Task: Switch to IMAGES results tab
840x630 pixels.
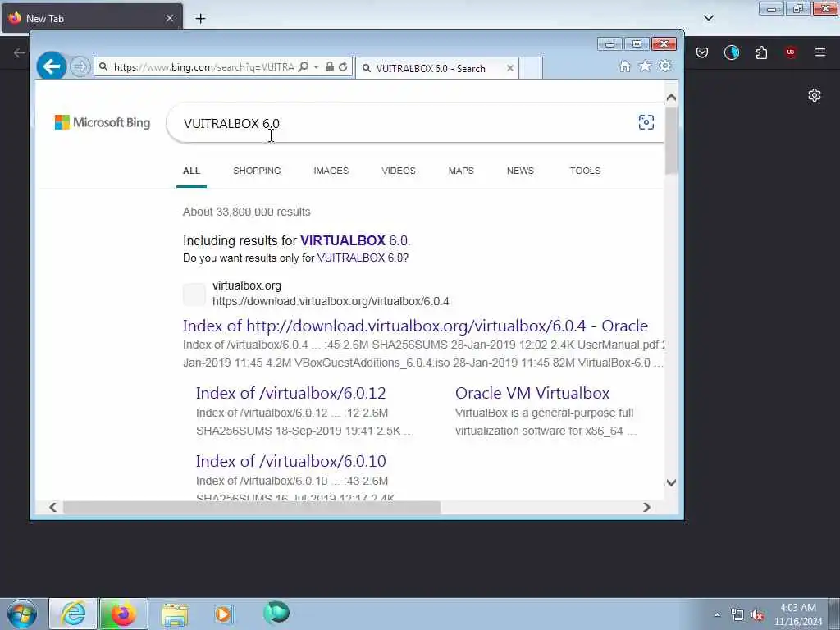Action: point(331,171)
